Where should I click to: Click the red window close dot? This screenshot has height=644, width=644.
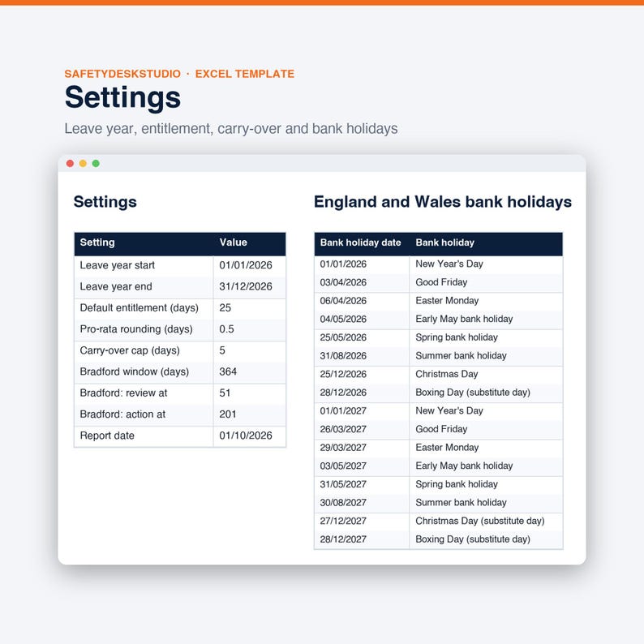pos(70,164)
